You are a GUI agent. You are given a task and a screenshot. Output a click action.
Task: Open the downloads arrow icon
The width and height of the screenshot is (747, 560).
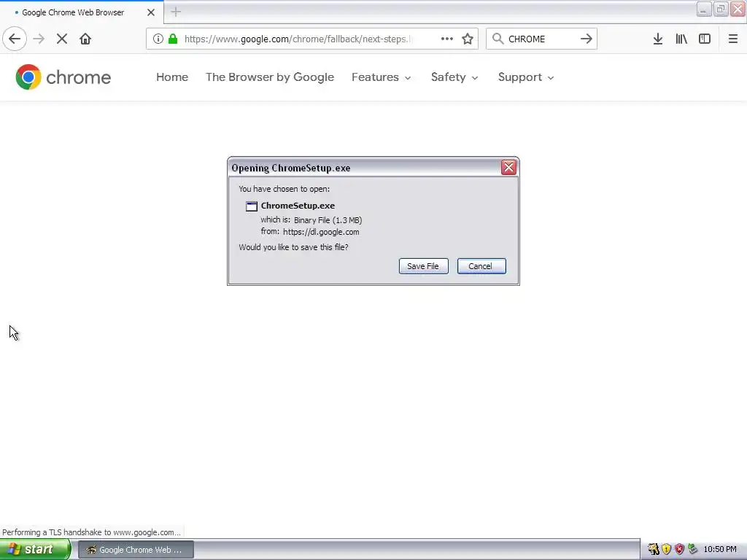(658, 39)
